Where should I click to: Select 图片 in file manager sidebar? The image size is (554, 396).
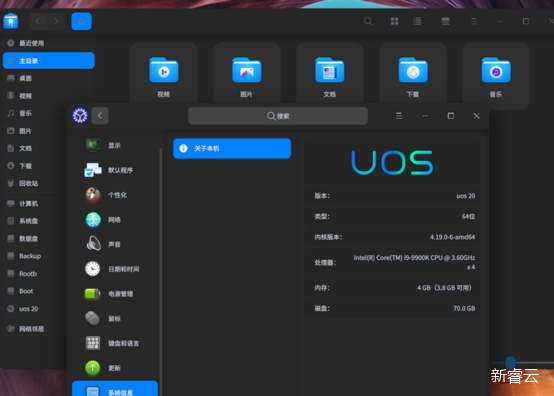pos(35,131)
